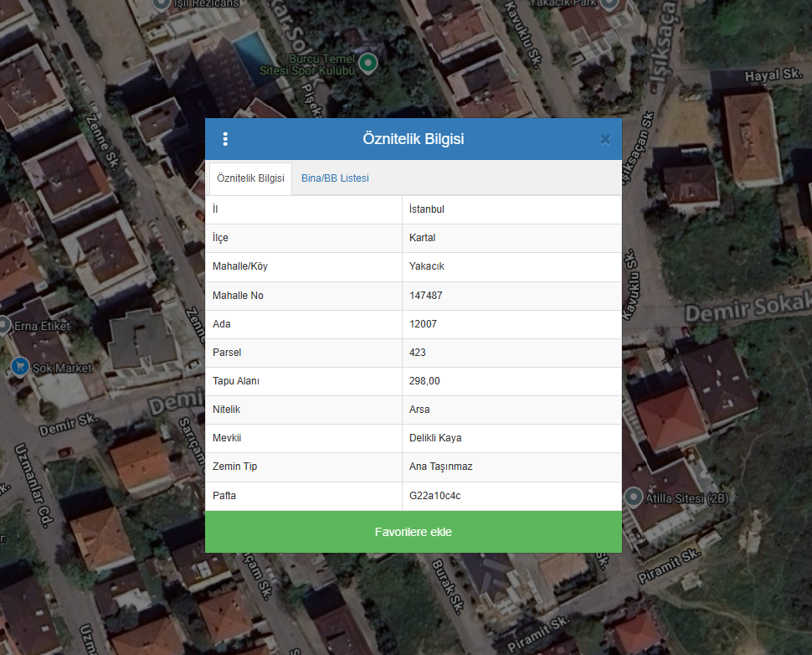Click the Yakacık Park map marker
The height and width of the screenshot is (655, 812).
pos(609,3)
